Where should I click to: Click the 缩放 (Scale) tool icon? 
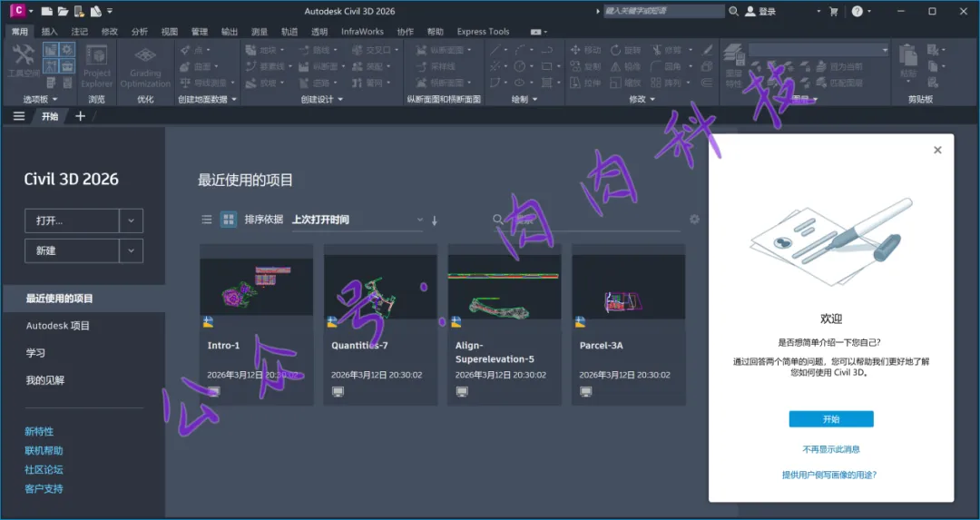click(x=615, y=83)
